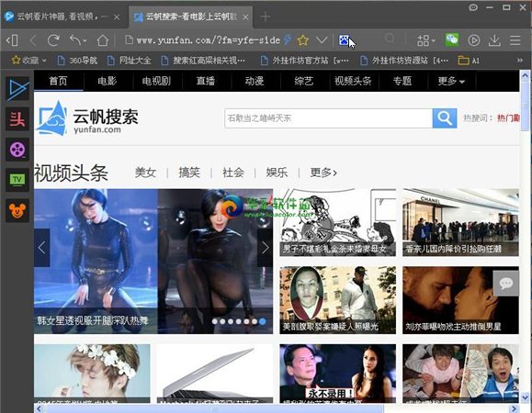Expand the address bar history dropdown

click(x=322, y=40)
